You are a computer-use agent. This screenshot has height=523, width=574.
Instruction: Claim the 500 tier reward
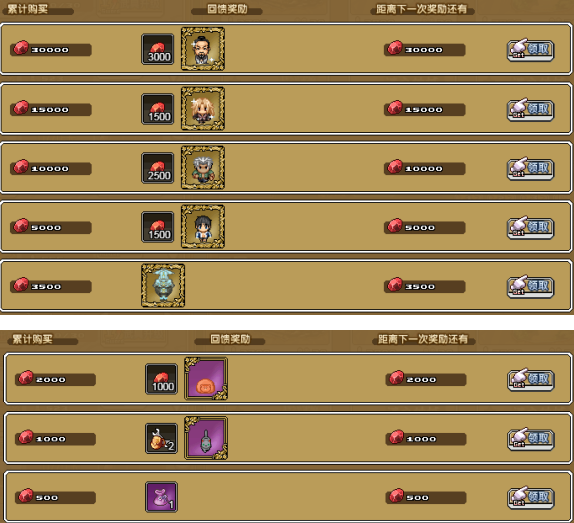pos(530,497)
